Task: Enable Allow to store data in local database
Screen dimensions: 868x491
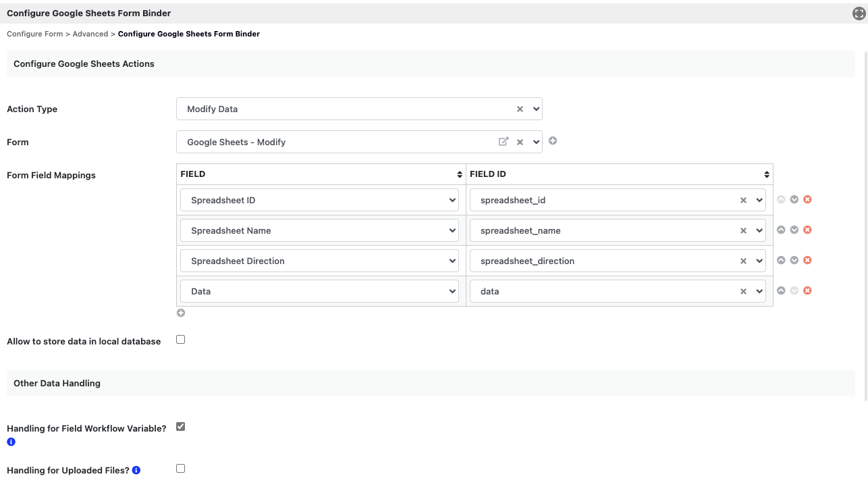Action: (180, 340)
